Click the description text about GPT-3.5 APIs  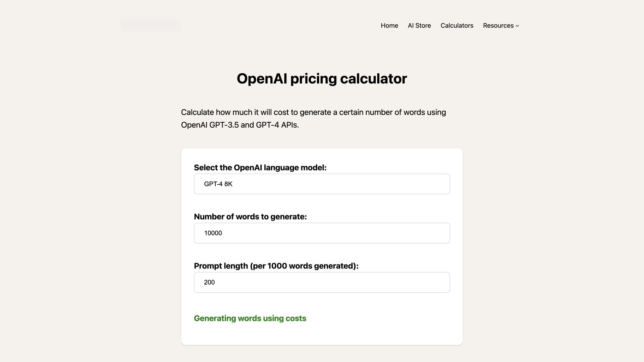pos(313,118)
